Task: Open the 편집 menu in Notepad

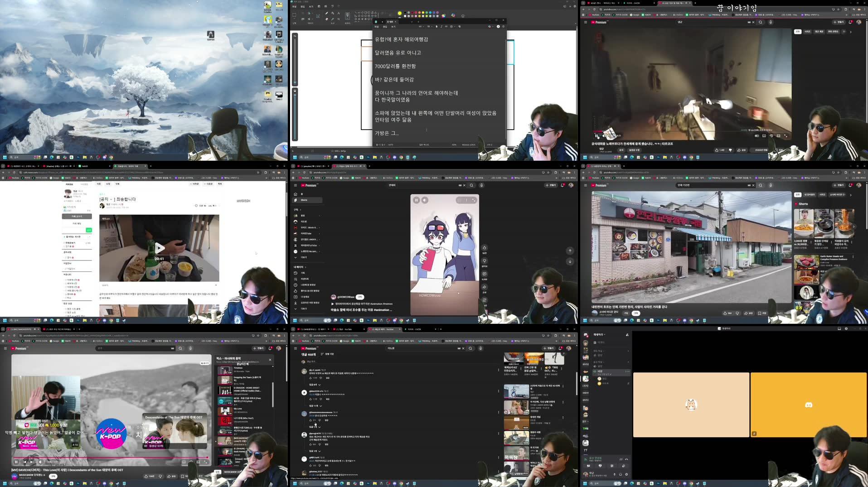Action: (x=385, y=27)
